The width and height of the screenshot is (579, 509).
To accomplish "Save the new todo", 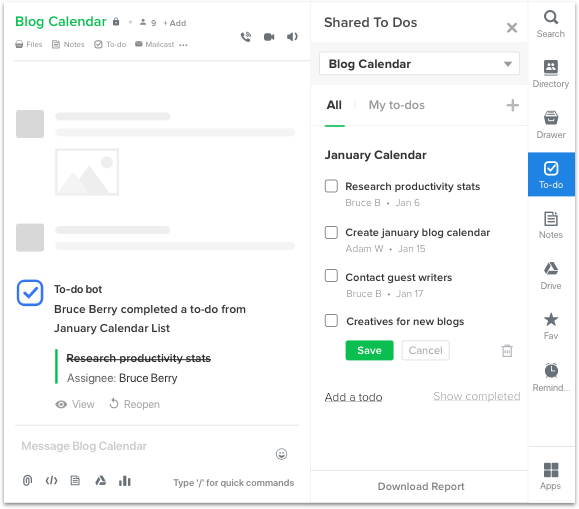I will point(369,350).
